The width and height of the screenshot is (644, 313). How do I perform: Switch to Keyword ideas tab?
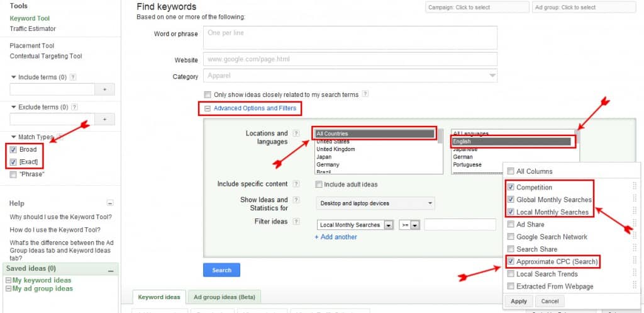(x=159, y=297)
